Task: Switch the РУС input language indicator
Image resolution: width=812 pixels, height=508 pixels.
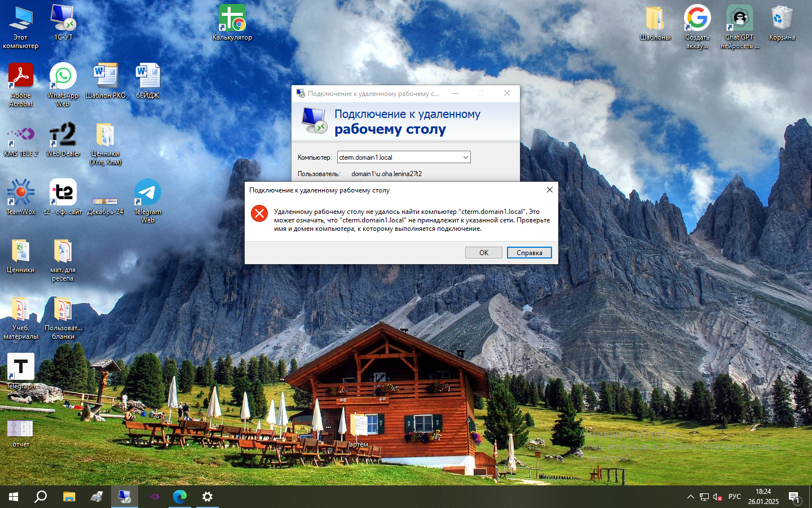Action: coord(734,497)
